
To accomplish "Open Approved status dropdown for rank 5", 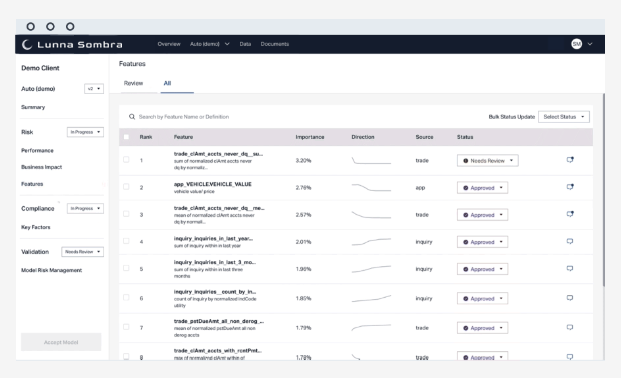I will (x=482, y=269).
